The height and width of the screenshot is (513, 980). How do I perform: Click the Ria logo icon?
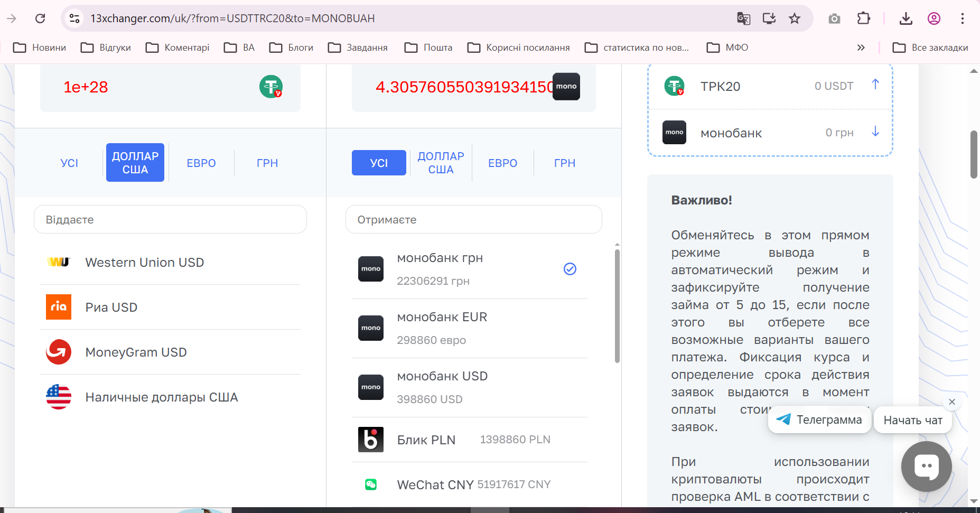pos(59,307)
